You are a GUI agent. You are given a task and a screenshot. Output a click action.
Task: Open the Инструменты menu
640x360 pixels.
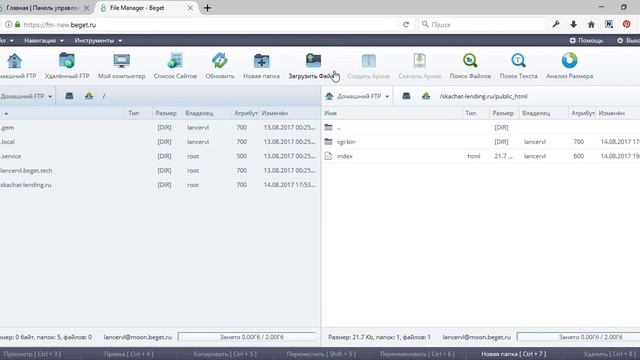[x=98, y=40]
